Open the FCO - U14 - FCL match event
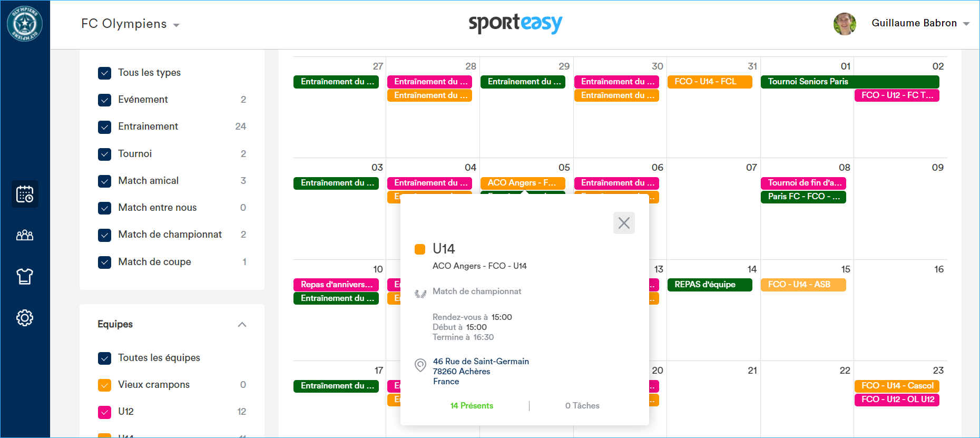The height and width of the screenshot is (438, 980). tap(710, 82)
